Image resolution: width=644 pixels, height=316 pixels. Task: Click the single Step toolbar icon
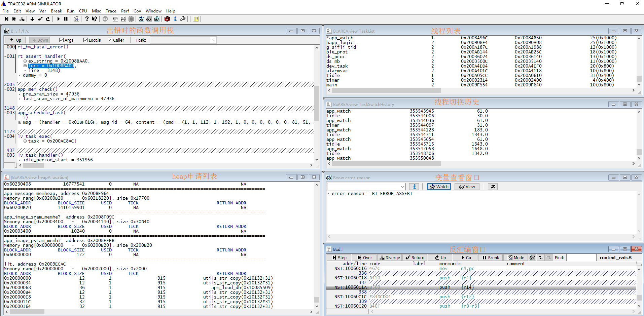pyautogui.click(x=6, y=19)
